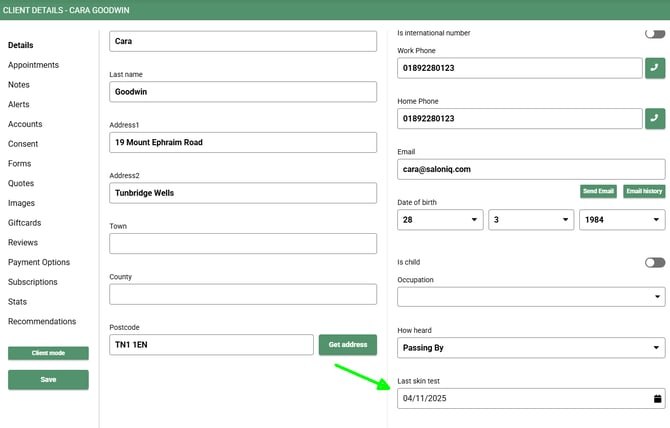The height and width of the screenshot is (428, 670).
Task: Click the Send Email button
Action: pyautogui.click(x=598, y=191)
